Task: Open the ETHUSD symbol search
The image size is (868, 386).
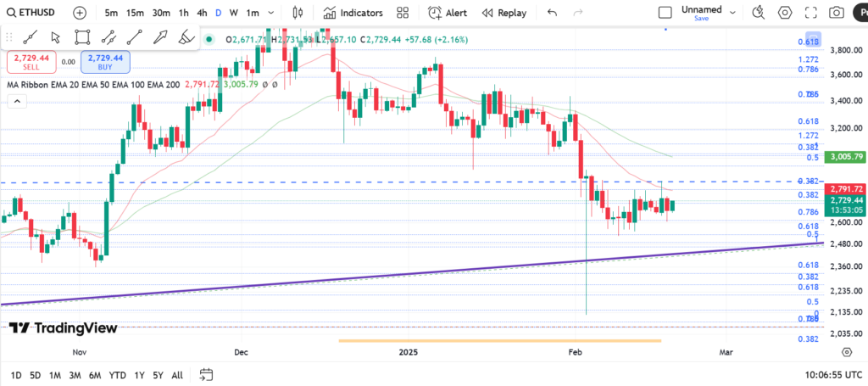Action: 34,13
